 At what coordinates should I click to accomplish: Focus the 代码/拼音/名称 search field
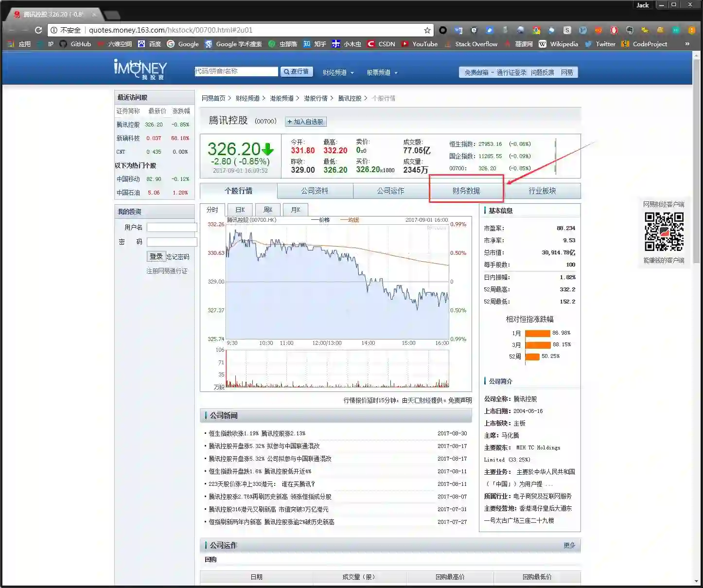pos(236,71)
